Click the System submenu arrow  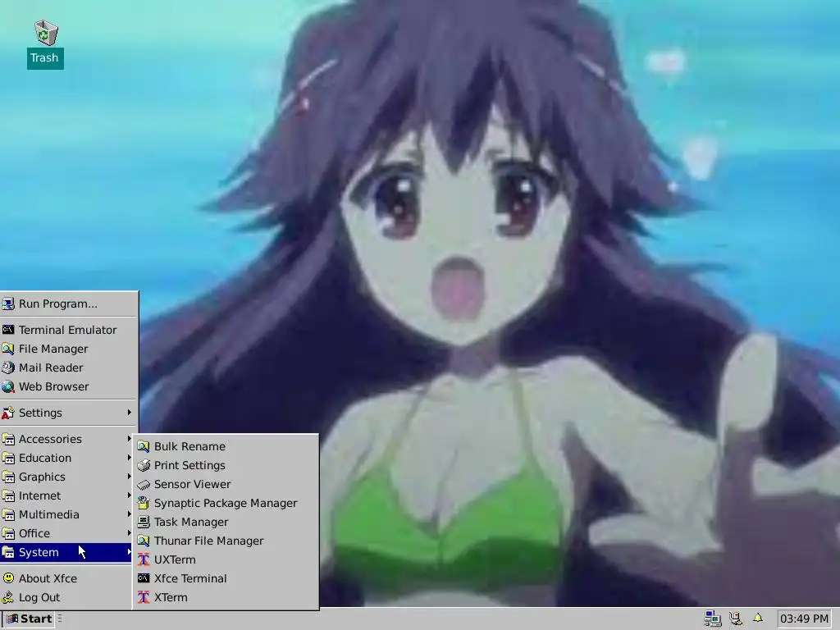click(129, 552)
